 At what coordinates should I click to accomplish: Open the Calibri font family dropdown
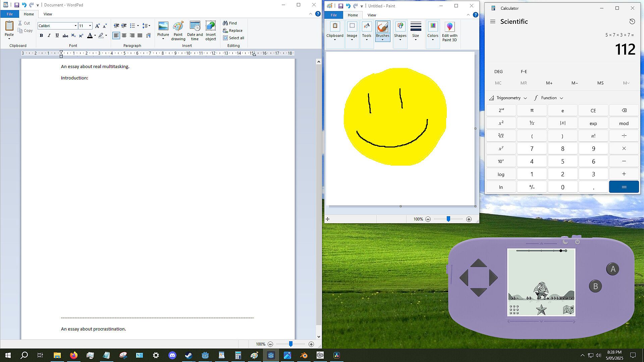(75, 26)
